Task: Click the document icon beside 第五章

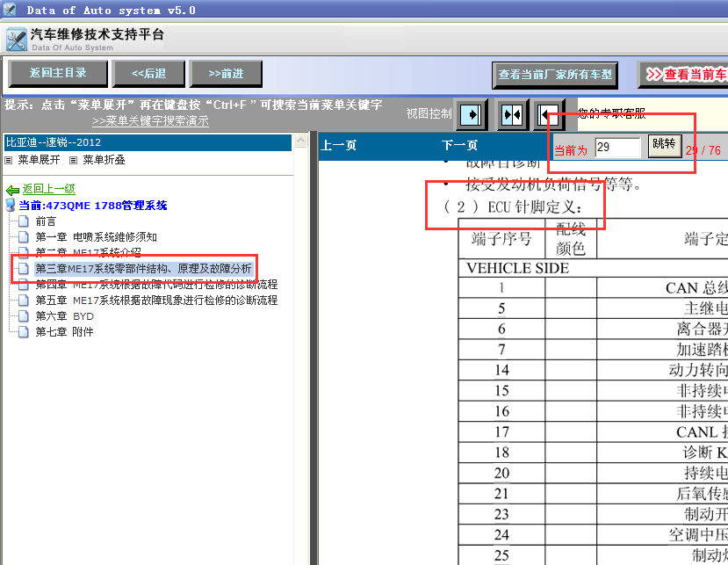Action: coord(24,301)
